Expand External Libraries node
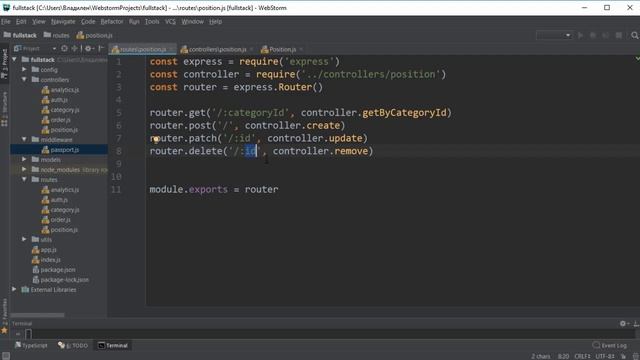Viewport: 640px width, 360px height. tap(15, 289)
